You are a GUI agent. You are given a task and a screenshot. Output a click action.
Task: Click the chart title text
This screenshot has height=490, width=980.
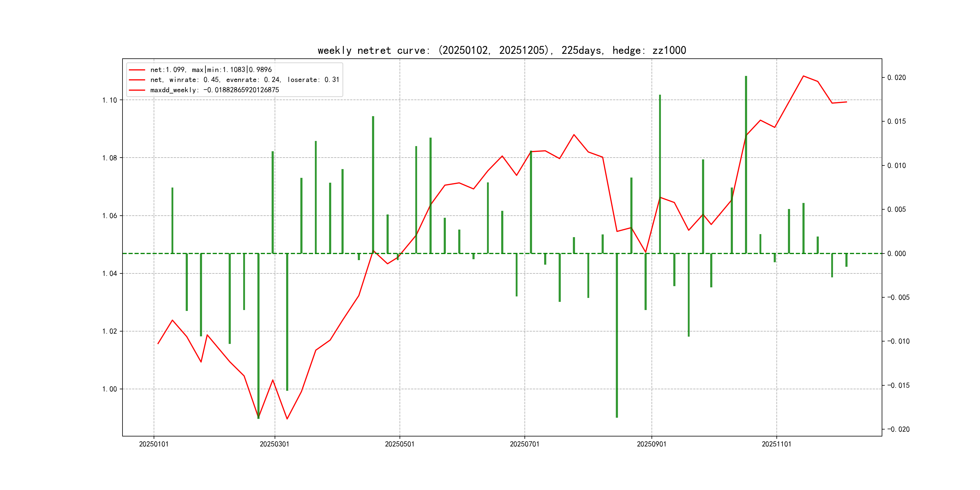click(501, 50)
